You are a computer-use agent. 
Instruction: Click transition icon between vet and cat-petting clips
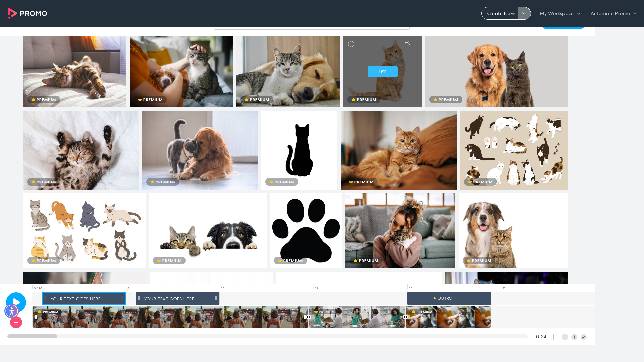(405, 317)
